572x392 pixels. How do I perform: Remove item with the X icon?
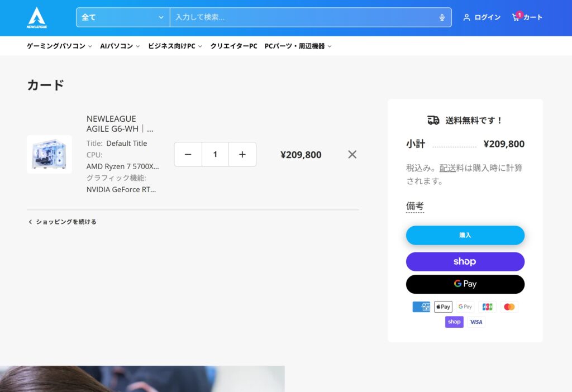pos(352,155)
